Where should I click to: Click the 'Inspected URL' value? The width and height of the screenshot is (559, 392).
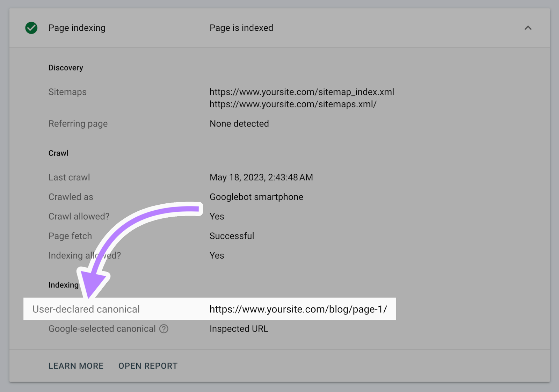239,329
